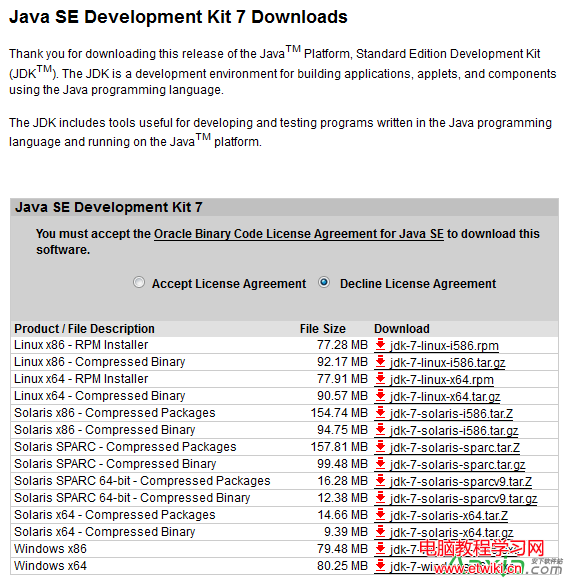Download jdk-7-solaris-sparcv9.tar.Z file link

tap(461, 482)
